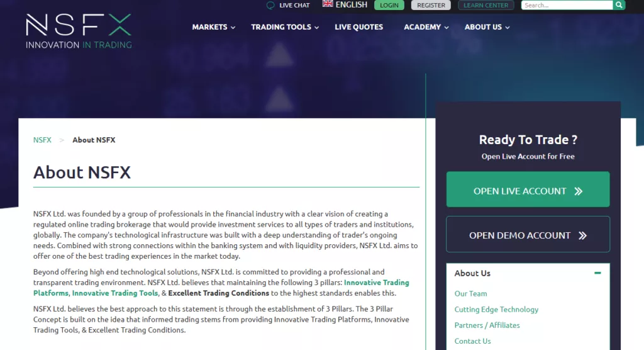Click Open Demo Account button
This screenshot has height=350, width=644.
(x=528, y=234)
